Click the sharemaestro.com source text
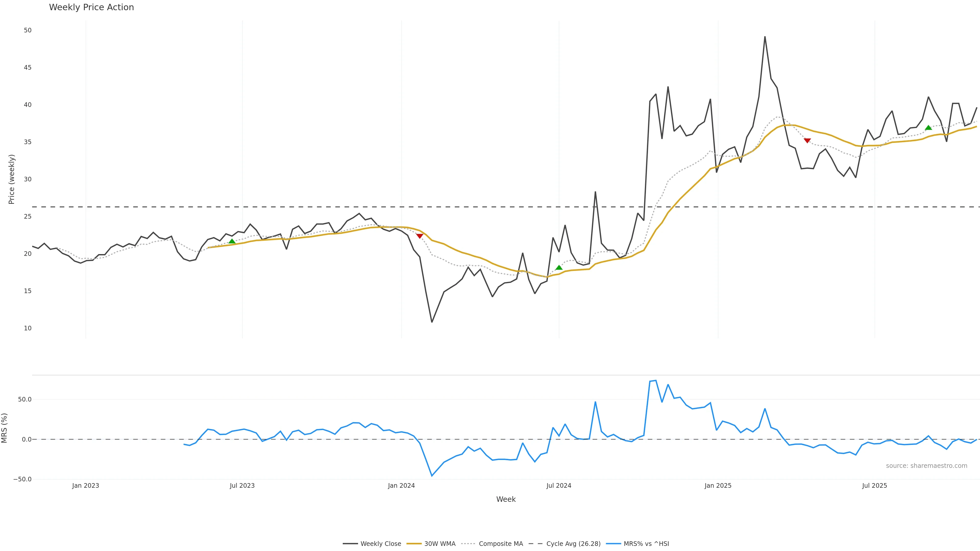The width and height of the screenshot is (980, 551). pyautogui.click(x=926, y=466)
